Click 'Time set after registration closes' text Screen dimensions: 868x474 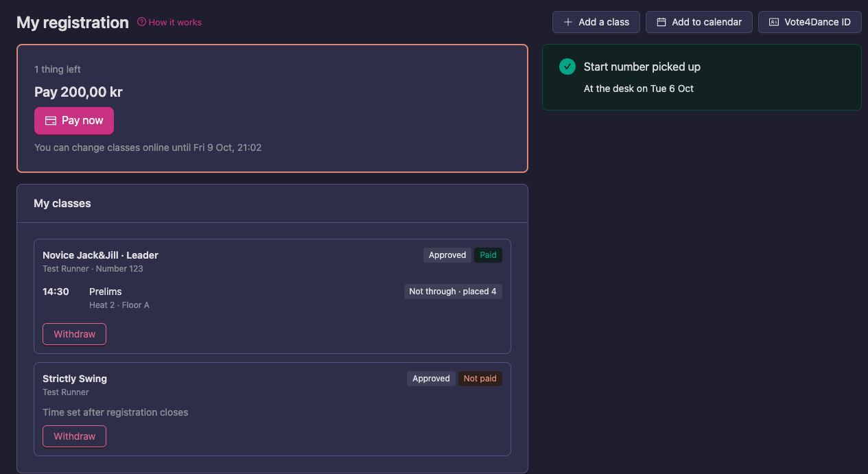(x=115, y=412)
